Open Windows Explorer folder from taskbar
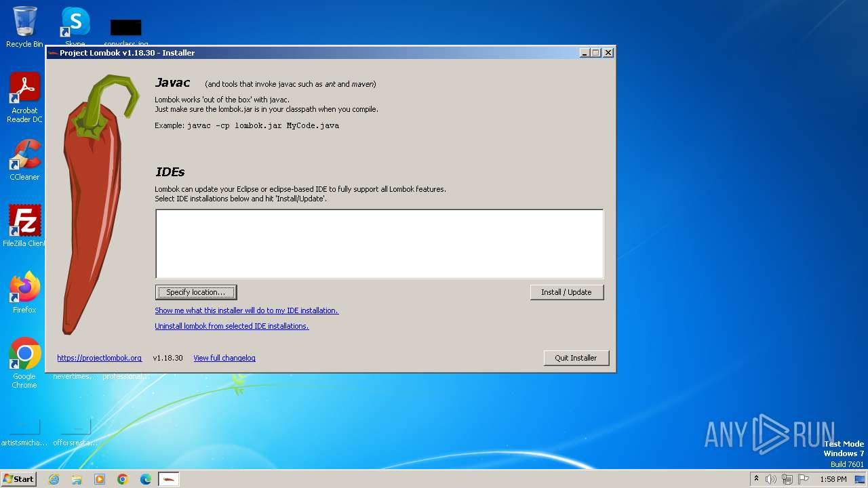Image resolution: width=868 pixels, height=488 pixels. click(77, 479)
